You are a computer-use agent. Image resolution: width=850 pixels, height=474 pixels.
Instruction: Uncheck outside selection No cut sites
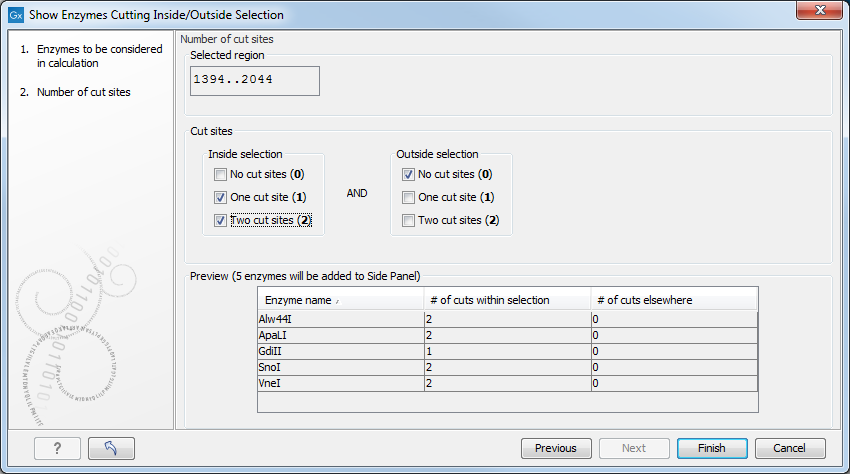[408, 174]
